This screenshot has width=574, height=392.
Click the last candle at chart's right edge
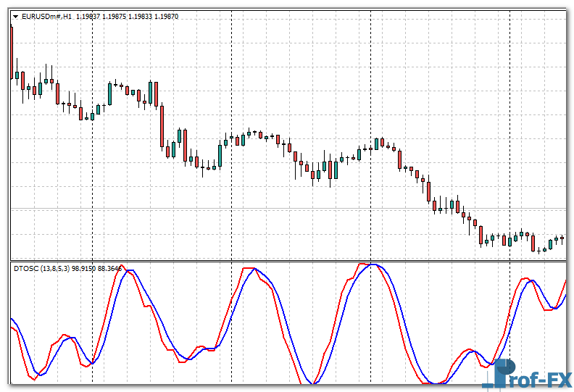coord(562,238)
